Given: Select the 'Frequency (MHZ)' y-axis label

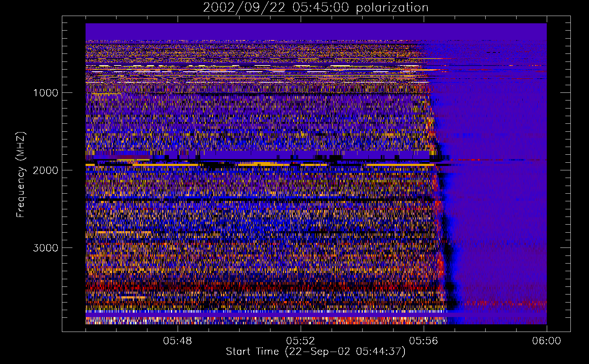Looking at the screenshot, I should pyautogui.click(x=21, y=175).
